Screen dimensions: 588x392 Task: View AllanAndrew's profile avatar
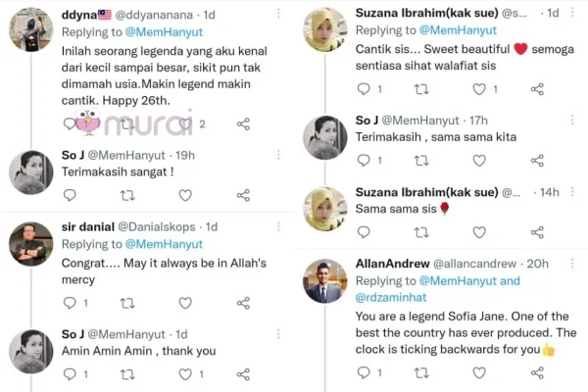[323, 281]
